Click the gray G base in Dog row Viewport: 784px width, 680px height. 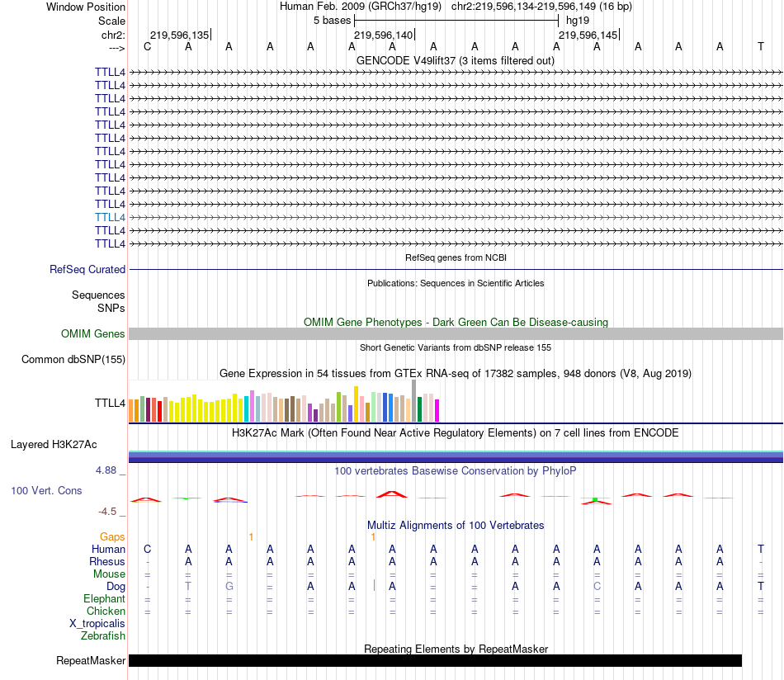[229, 586]
